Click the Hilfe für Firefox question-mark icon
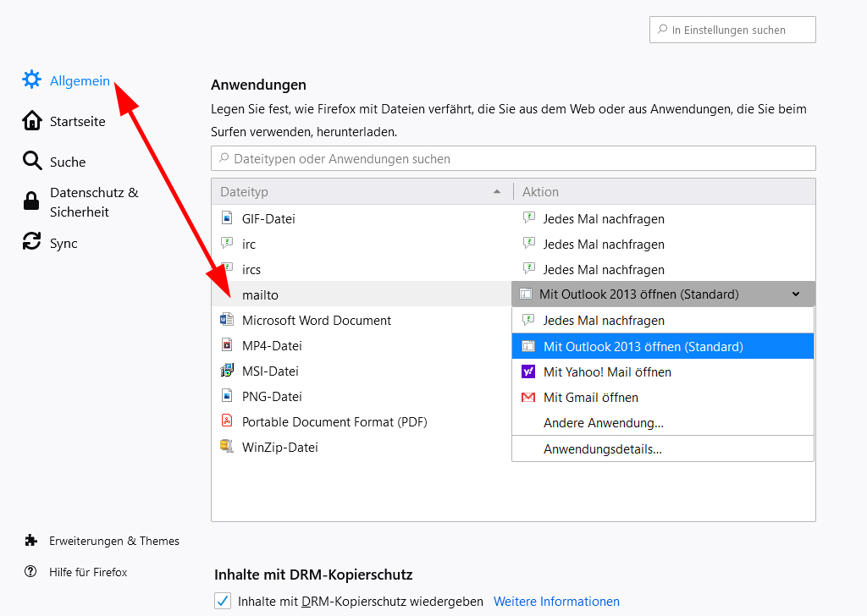This screenshot has height=616, width=867. 31,572
